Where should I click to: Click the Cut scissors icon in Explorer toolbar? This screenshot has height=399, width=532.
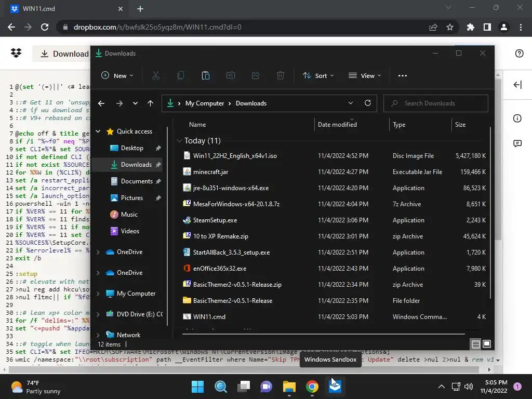coord(156,75)
